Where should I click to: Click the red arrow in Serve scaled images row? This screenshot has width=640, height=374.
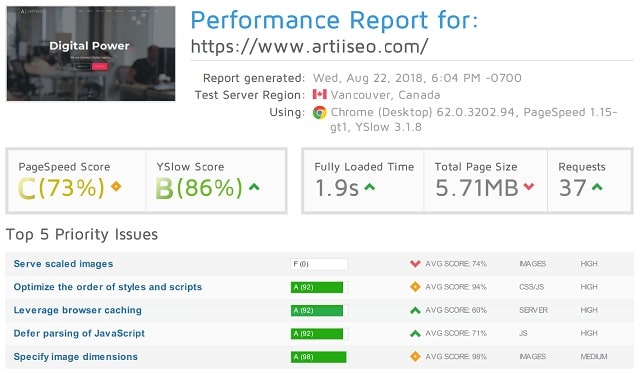coord(415,264)
